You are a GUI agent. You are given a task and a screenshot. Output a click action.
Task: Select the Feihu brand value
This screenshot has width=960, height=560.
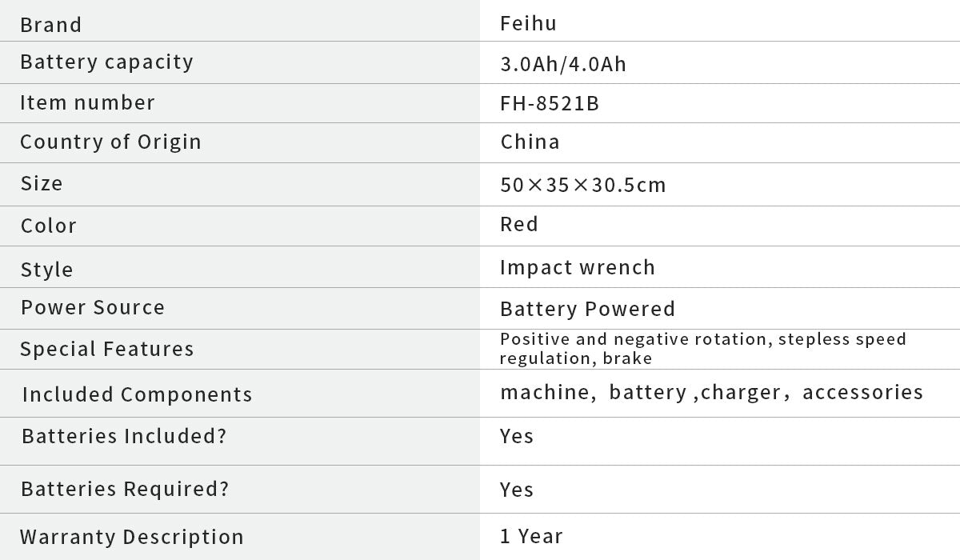[528, 24]
